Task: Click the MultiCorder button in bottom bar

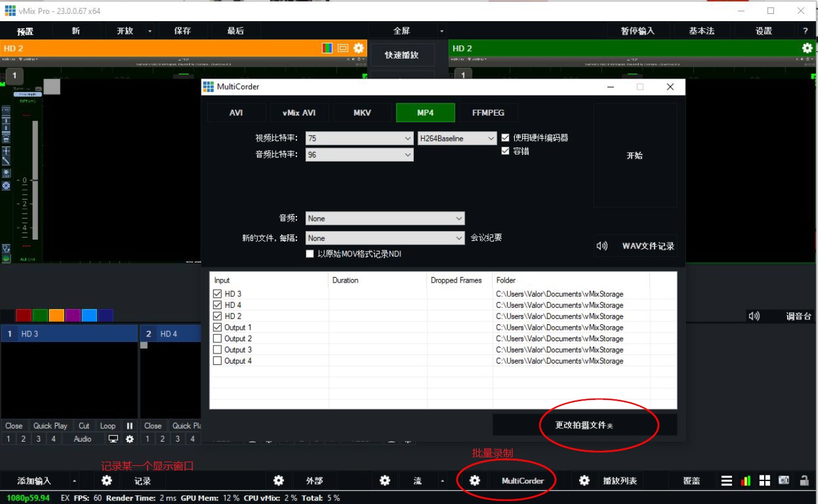Action: pyautogui.click(x=523, y=481)
